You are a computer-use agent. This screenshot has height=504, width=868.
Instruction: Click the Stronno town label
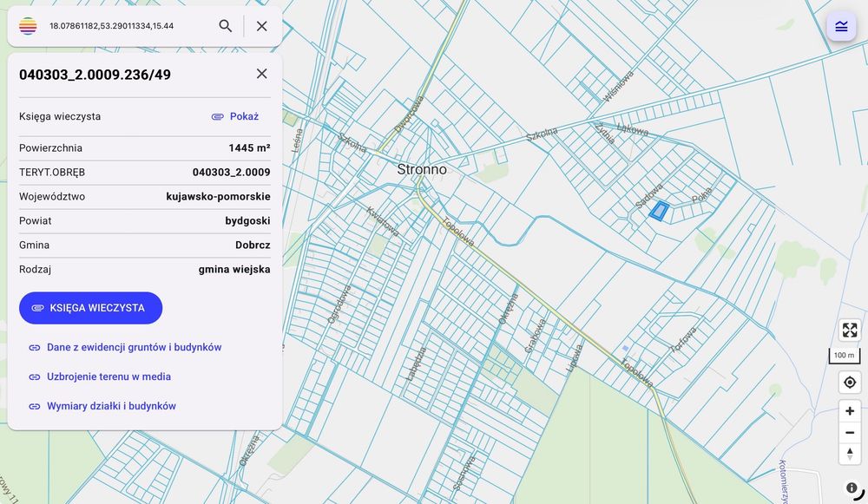pyautogui.click(x=422, y=169)
